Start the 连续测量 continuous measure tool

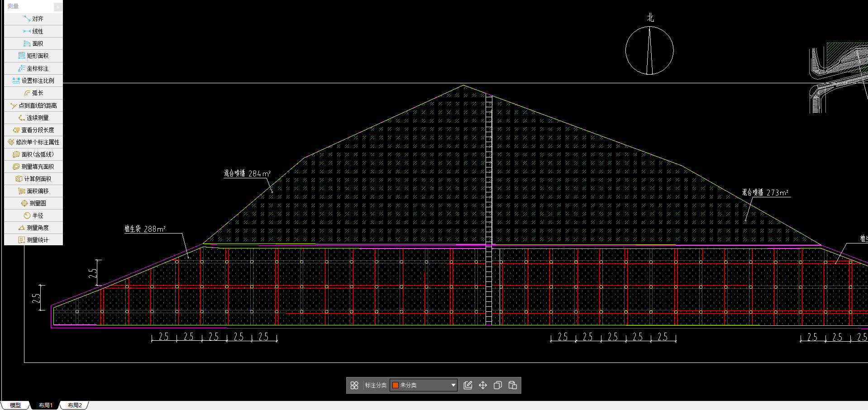pos(33,118)
